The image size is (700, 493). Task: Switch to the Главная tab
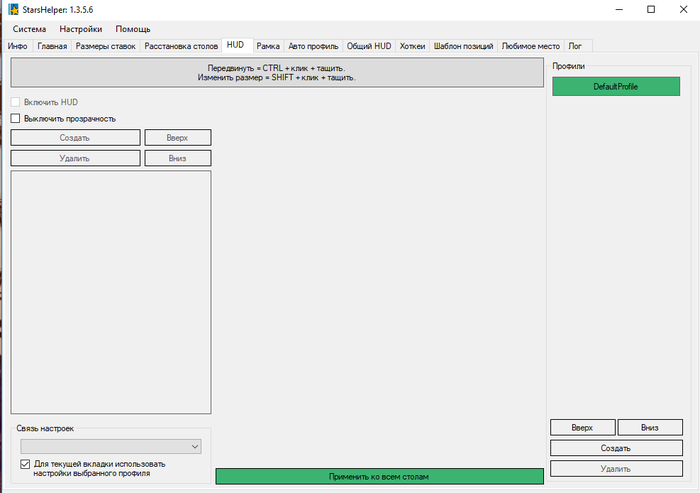tap(52, 46)
